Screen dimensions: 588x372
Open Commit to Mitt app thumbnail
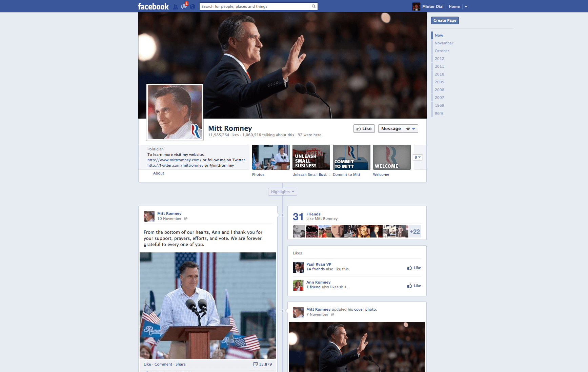pyautogui.click(x=351, y=157)
